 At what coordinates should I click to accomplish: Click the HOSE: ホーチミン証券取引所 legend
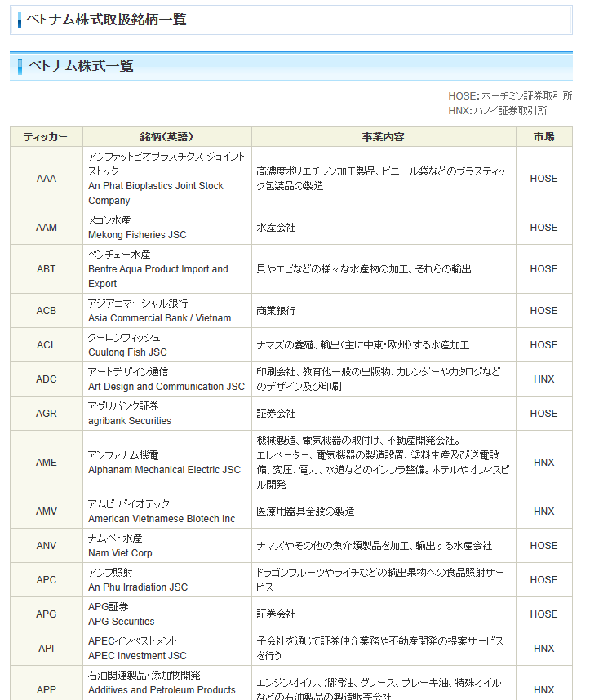[510, 96]
